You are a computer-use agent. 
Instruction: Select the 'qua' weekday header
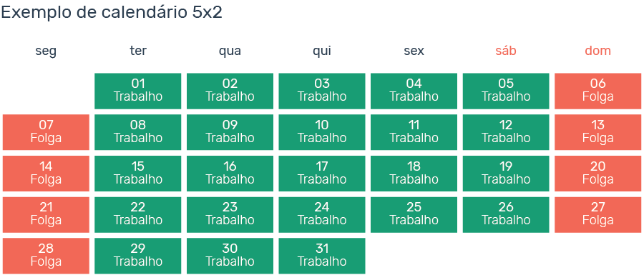tap(230, 51)
